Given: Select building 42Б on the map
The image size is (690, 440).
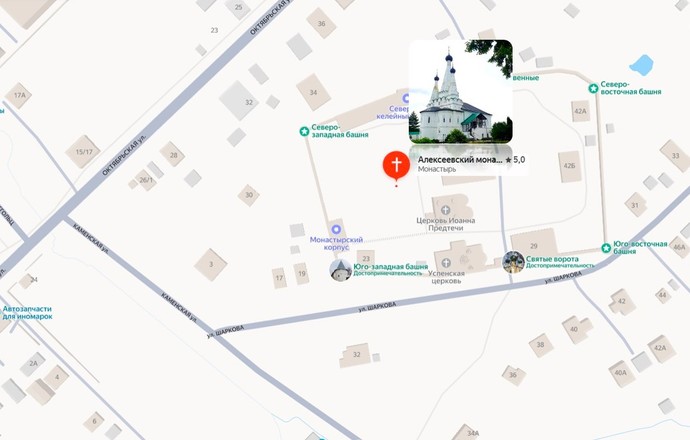Looking at the screenshot, I should coord(569,166).
